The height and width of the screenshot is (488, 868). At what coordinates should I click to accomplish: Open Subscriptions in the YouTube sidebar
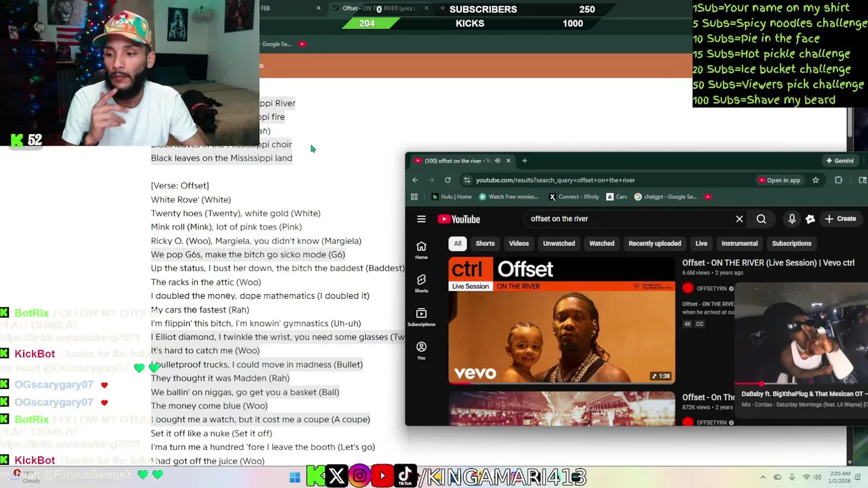point(421,317)
